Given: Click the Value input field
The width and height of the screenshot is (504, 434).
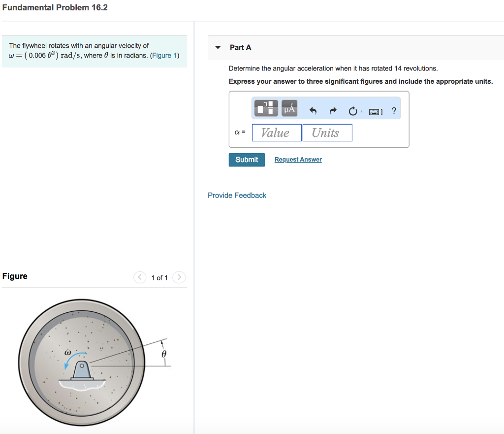Looking at the screenshot, I should point(277,133).
